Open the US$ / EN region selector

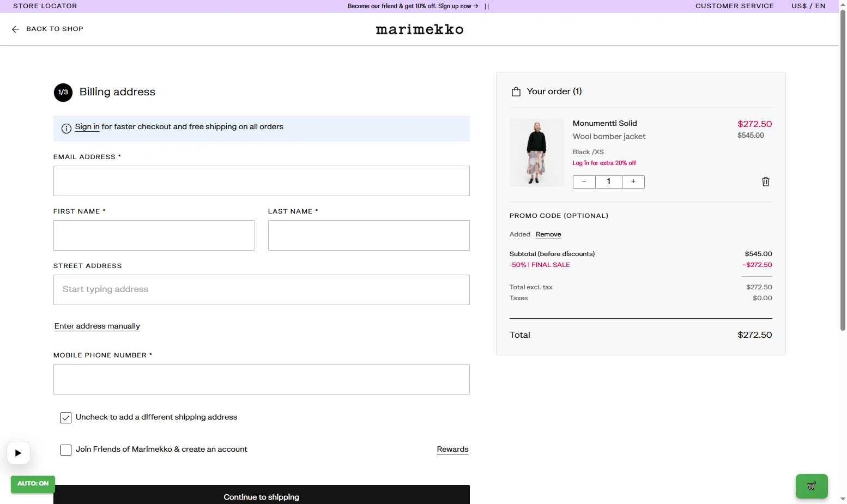tap(808, 6)
